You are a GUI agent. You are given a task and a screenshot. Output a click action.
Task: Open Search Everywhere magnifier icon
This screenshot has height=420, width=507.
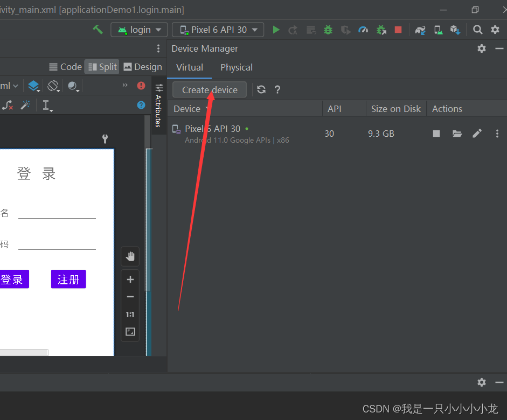477,30
